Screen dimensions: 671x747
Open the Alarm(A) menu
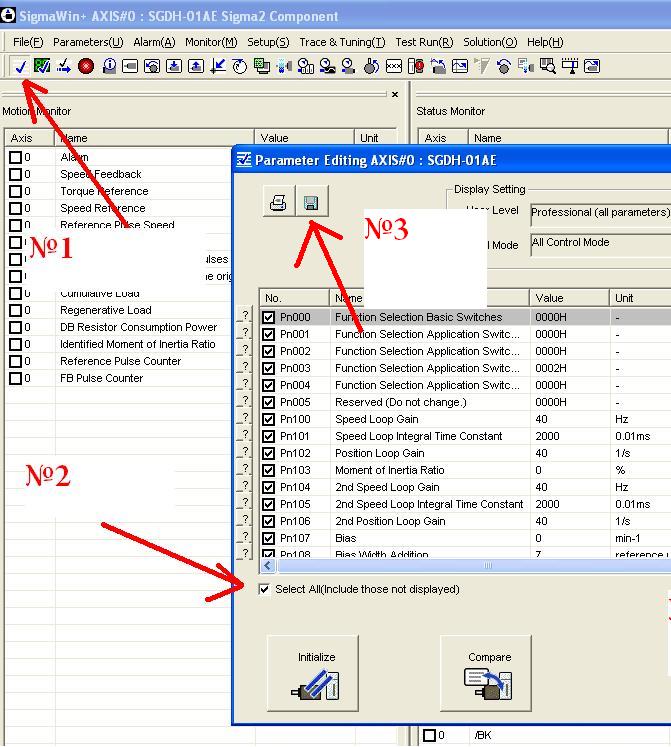point(154,42)
